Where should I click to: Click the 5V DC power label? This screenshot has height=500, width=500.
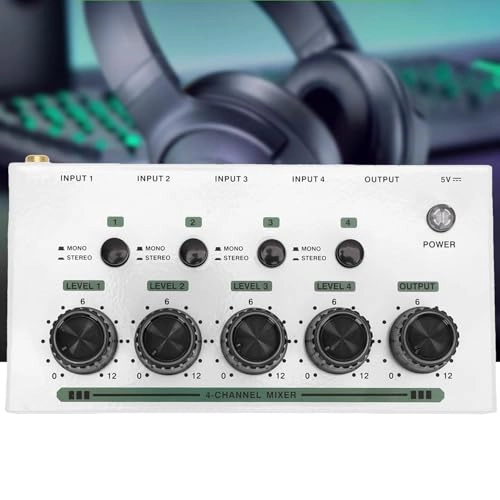coord(451,180)
